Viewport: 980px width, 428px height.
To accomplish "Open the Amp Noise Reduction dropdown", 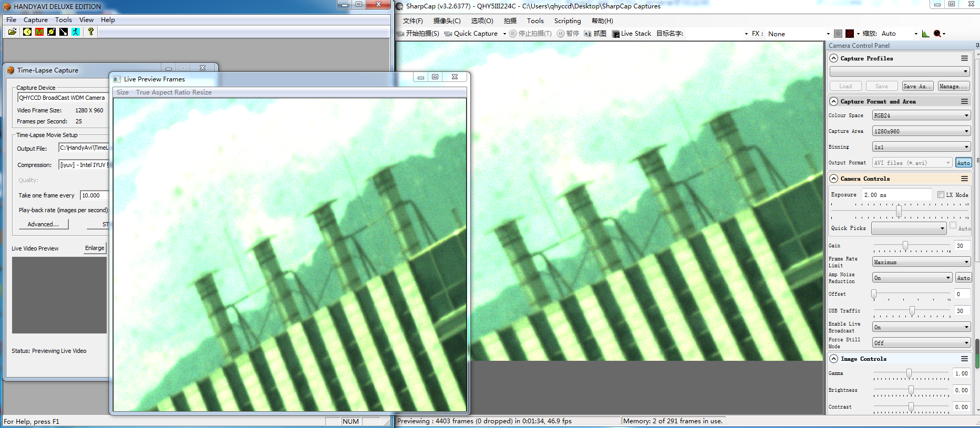I will point(912,278).
